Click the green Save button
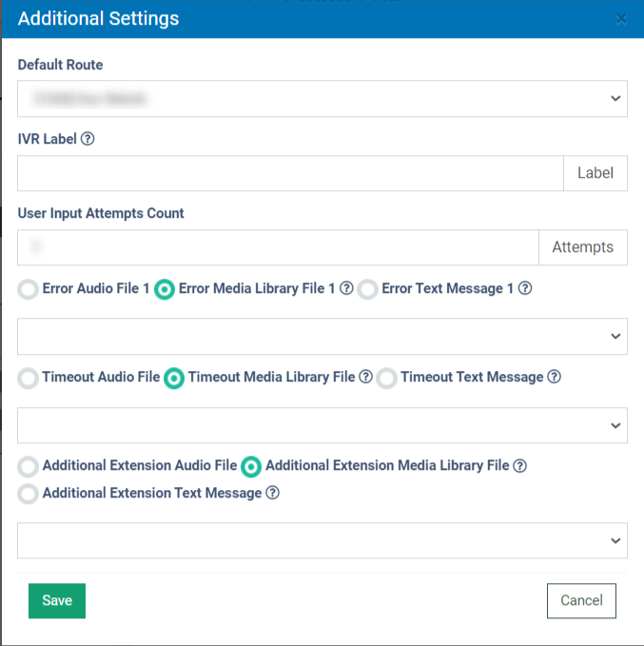Screen dimensions: 644x646 [57, 601]
